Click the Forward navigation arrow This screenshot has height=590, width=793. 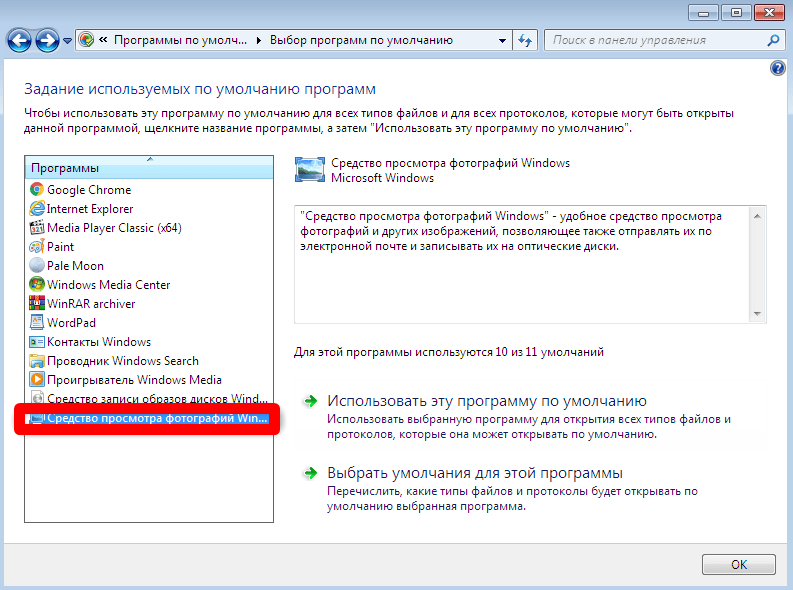pos(47,40)
